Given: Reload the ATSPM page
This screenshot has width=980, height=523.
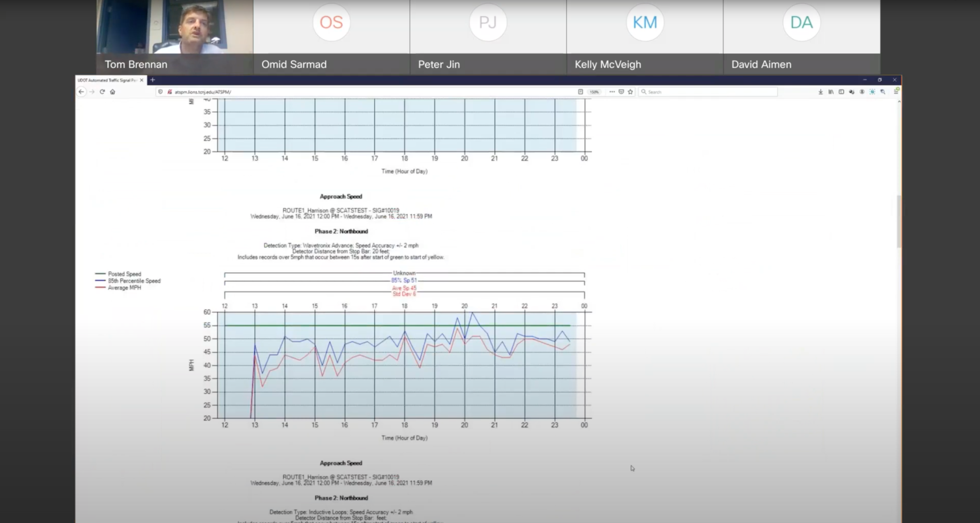Looking at the screenshot, I should point(102,92).
